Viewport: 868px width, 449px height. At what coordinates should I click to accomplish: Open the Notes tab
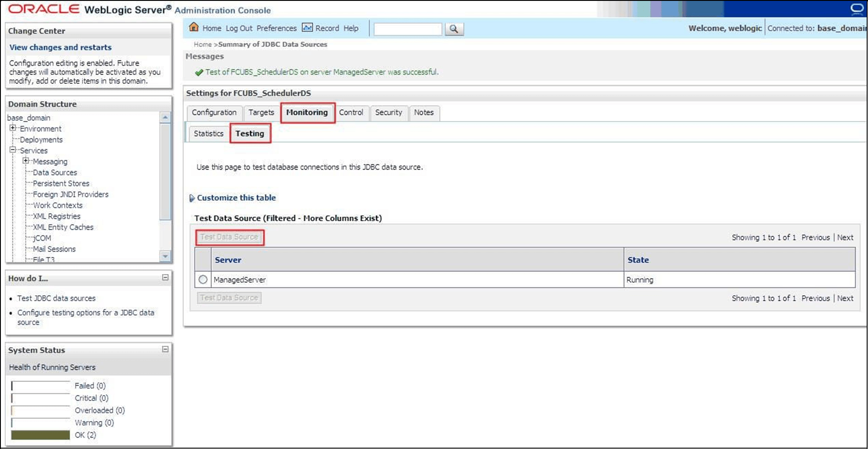pyautogui.click(x=424, y=113)
